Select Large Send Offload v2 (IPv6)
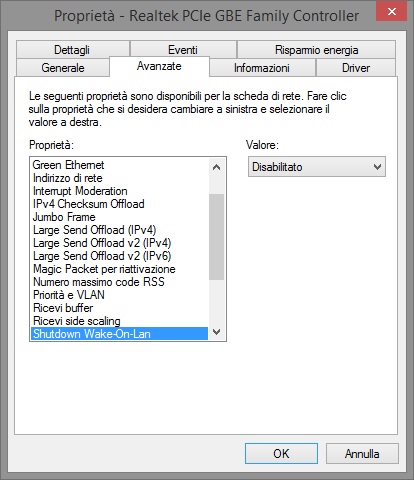 119,256
